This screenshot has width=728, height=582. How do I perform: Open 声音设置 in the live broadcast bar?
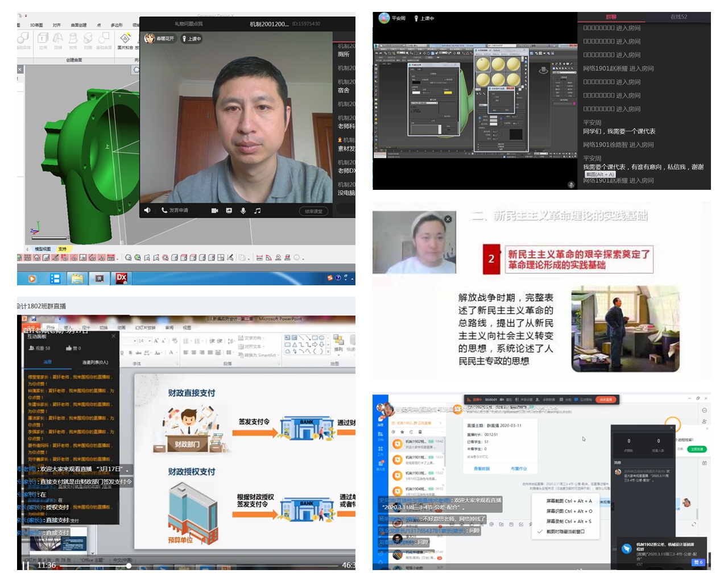coord(523,400)
